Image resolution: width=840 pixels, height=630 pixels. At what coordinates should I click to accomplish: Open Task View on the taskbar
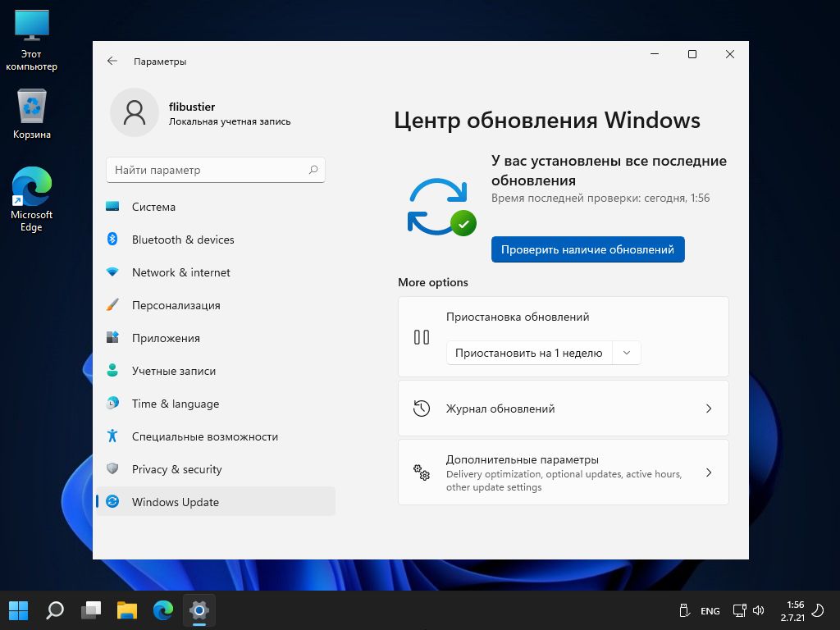91,610
